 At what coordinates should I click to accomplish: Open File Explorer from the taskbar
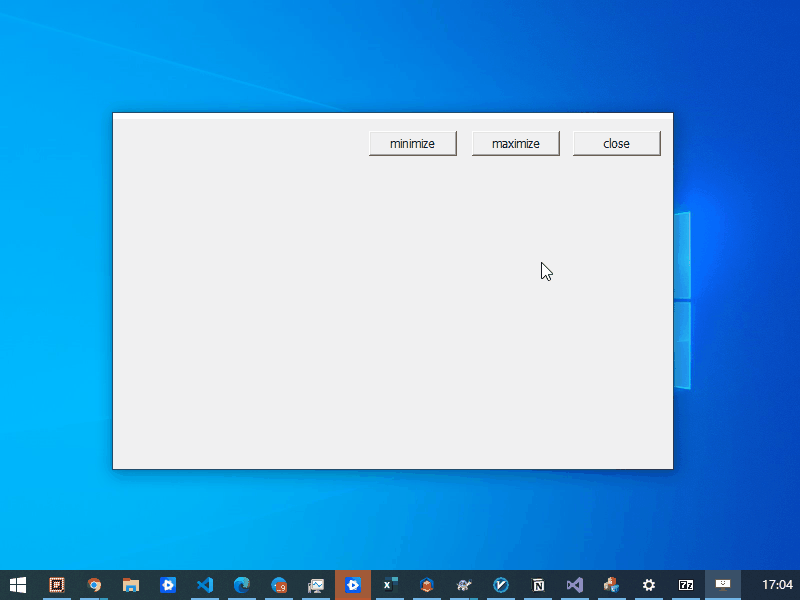tap(131, 585)
